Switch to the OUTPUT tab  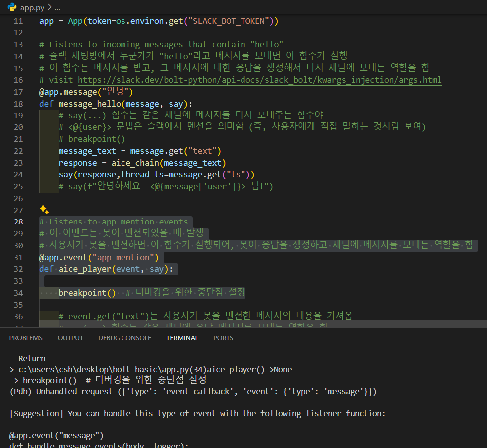pyautogui.click(x=70, y=338)
